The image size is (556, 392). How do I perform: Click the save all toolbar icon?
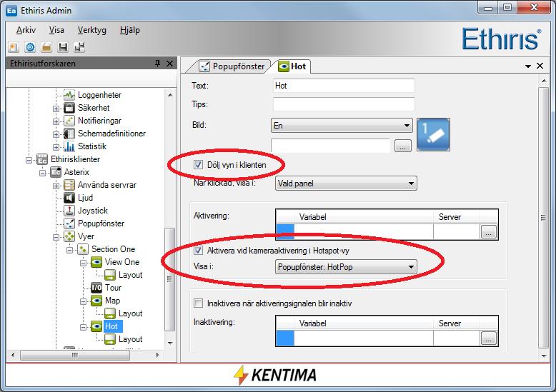pos(79,47)
